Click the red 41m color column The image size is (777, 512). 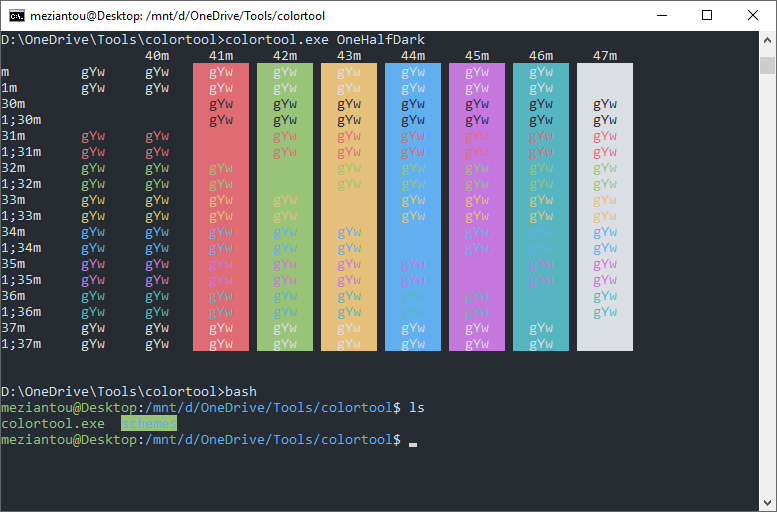tap(220, 207)
